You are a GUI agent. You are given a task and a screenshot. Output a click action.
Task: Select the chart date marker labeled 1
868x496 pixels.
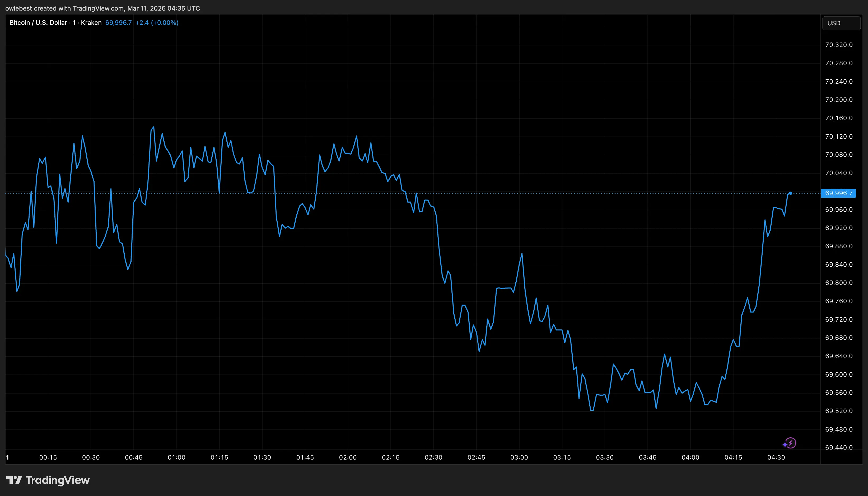pyautogui.click(x=7, y=457)
